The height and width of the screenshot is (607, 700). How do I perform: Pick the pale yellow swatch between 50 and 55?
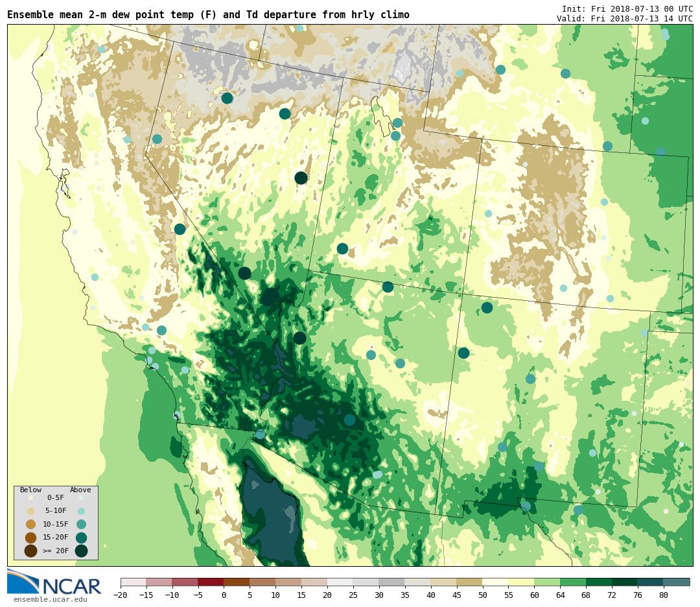coord(496,582)
